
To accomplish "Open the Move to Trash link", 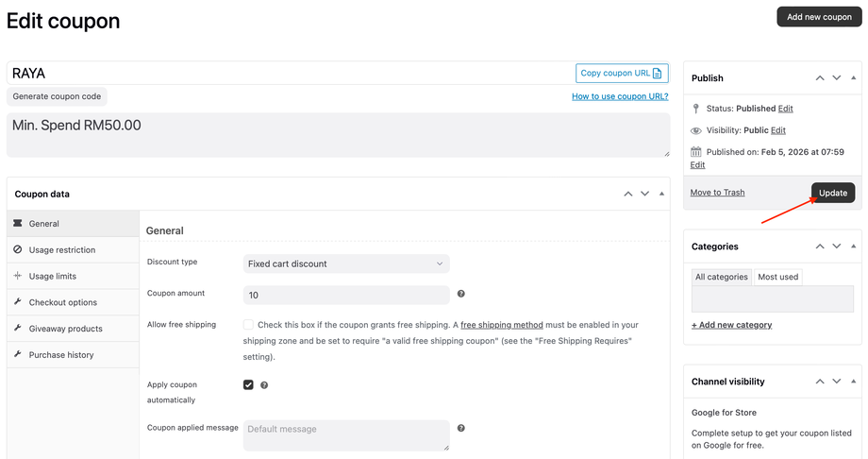I will click(717, 193).
